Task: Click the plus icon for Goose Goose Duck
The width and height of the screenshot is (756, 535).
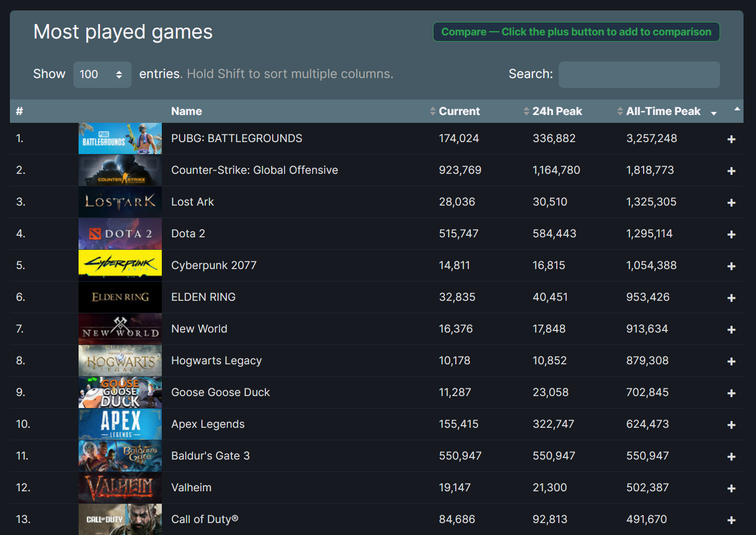Action: point(731,393)
